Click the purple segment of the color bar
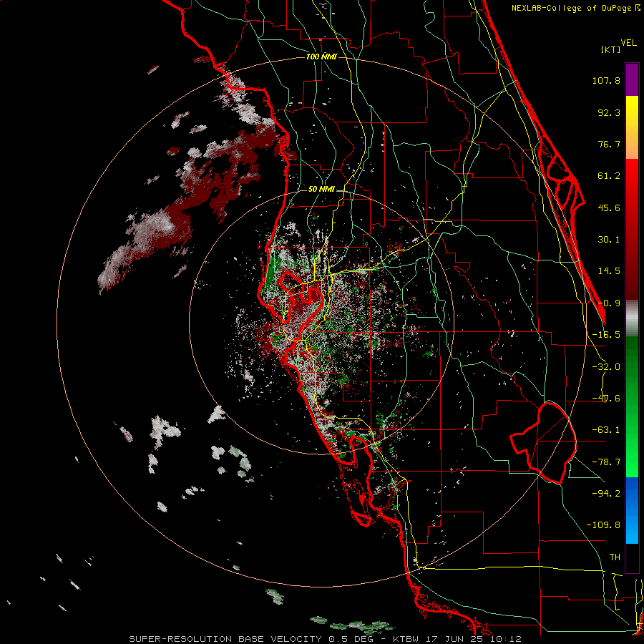 pos(632,80)
